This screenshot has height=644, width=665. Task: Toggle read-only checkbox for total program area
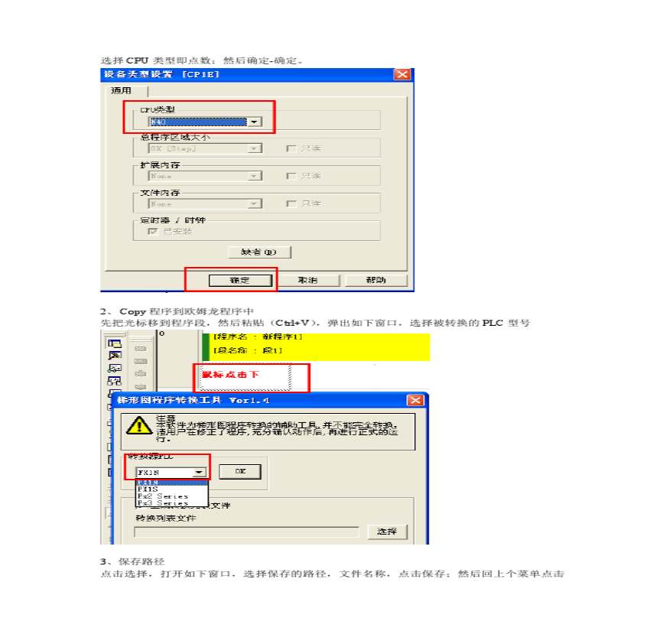pyautogui.click(x=291, y=148)
